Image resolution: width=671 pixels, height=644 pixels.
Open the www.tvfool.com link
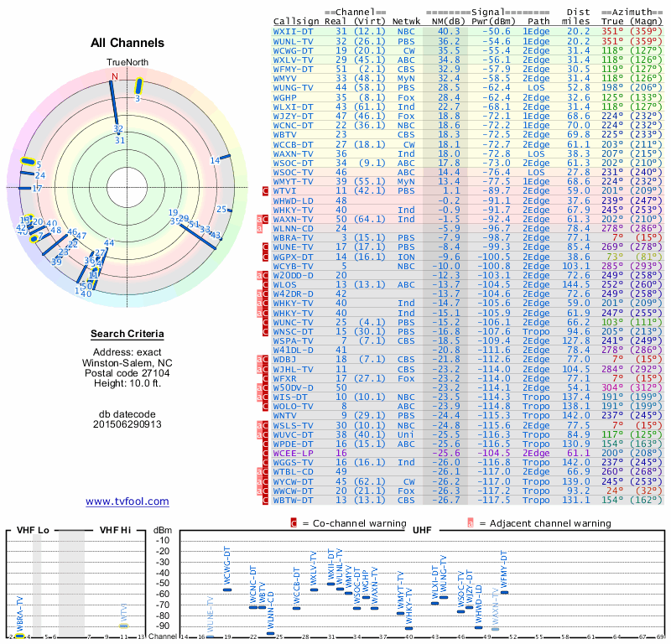coord(127,501)
